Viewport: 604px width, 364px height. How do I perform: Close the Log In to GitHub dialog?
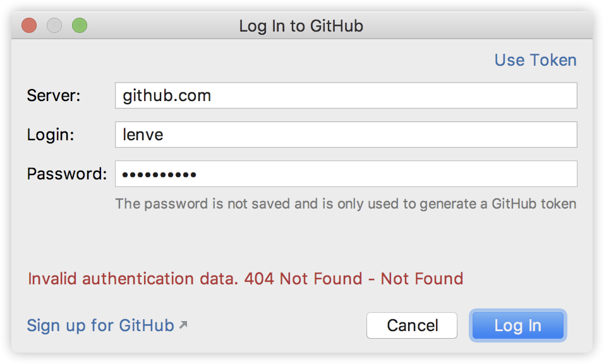[29, 26]
